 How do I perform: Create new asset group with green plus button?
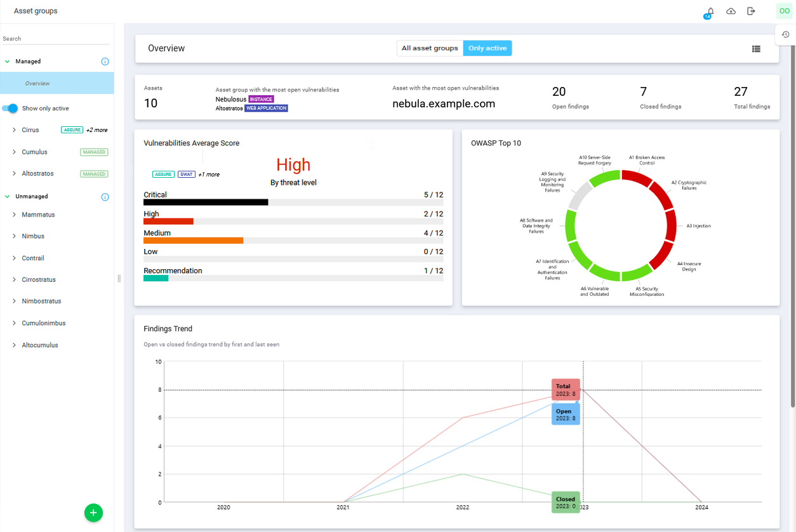point(93,512)
